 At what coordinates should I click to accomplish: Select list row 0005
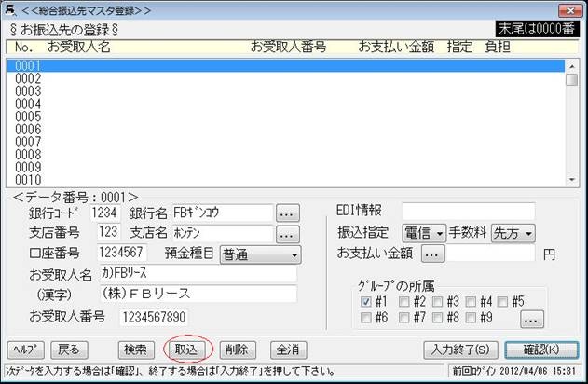(x=286, y=117)
